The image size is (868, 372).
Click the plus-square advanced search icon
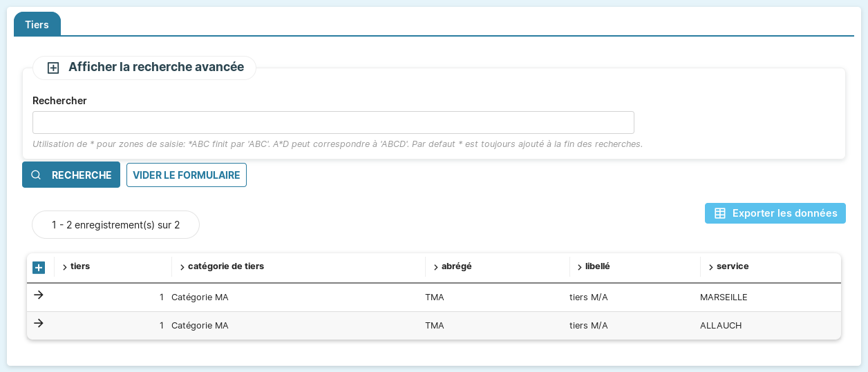click(x=53, y=68)
